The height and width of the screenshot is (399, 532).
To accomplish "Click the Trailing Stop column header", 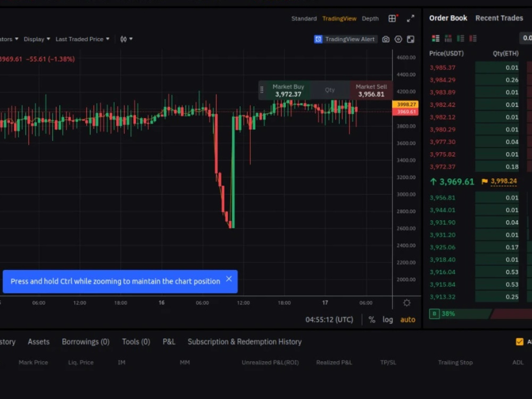I will [x=455, y=362].
